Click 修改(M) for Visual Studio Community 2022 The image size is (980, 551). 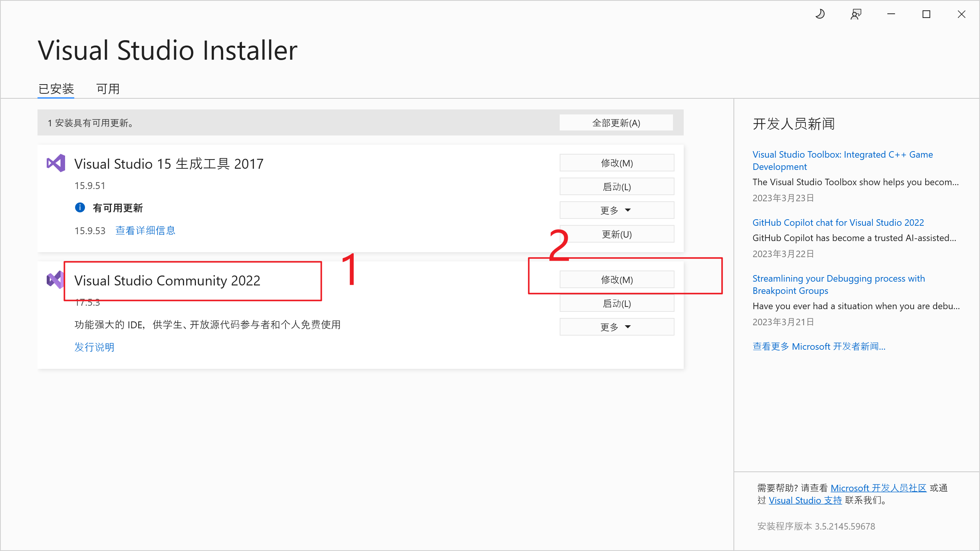click(x=617, y=280)
